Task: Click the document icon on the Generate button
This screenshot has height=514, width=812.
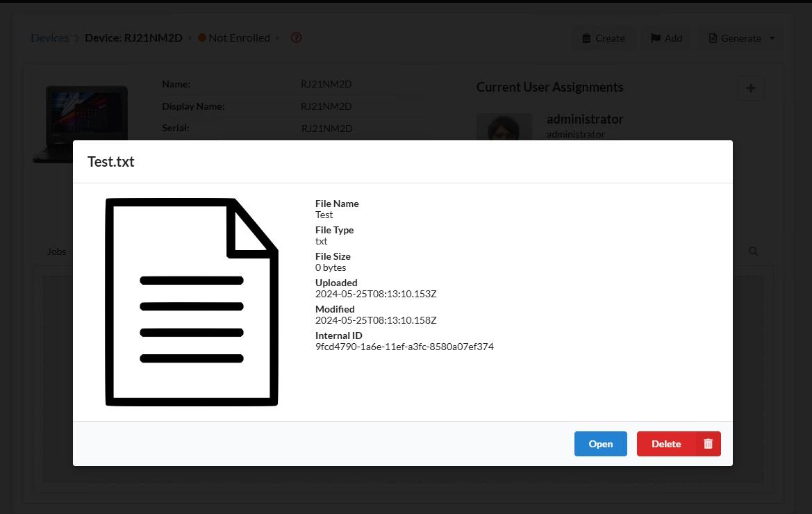Action: [x=713, y=38]
